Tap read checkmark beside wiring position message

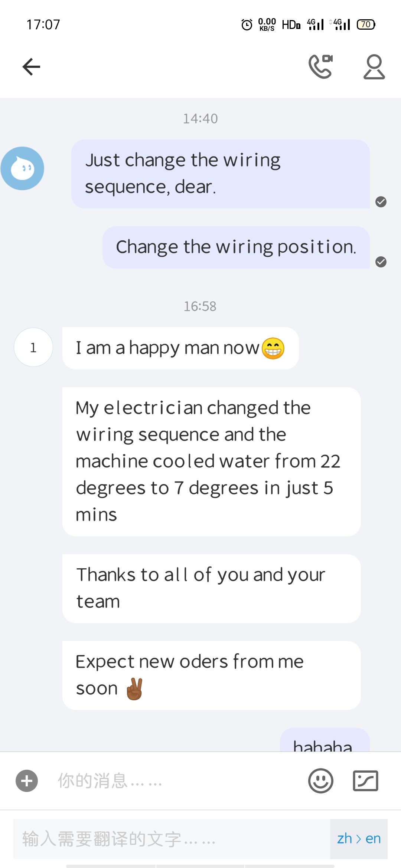[x=381, y=262]
